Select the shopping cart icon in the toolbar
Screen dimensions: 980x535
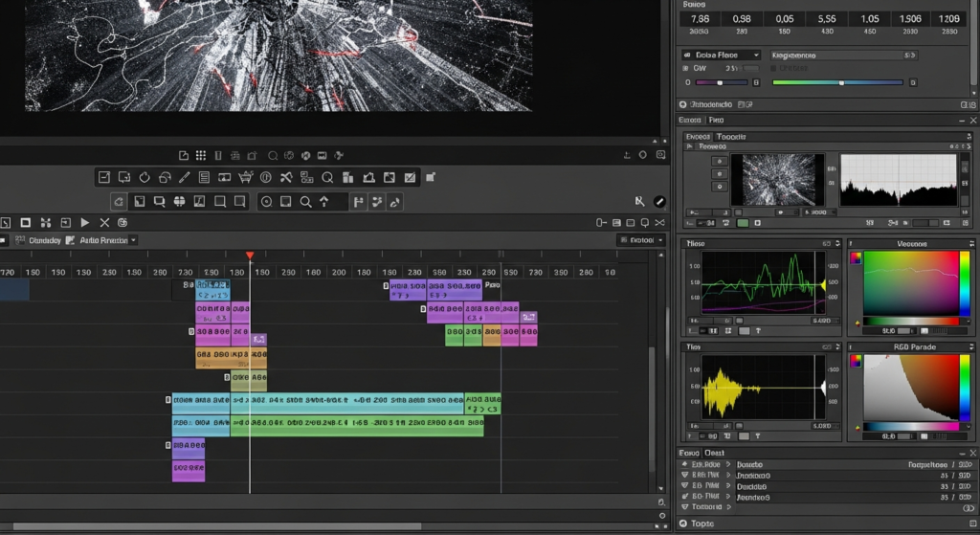245,177
